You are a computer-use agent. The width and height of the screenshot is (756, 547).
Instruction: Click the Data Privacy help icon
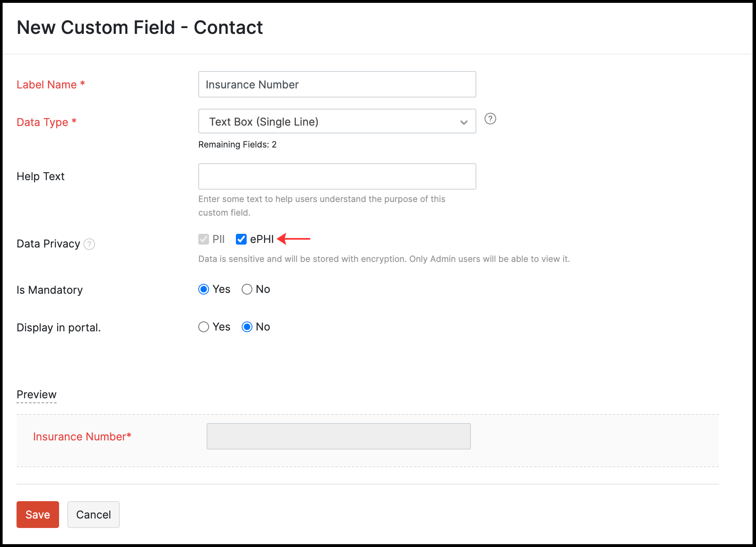click(x=89, y=244)
